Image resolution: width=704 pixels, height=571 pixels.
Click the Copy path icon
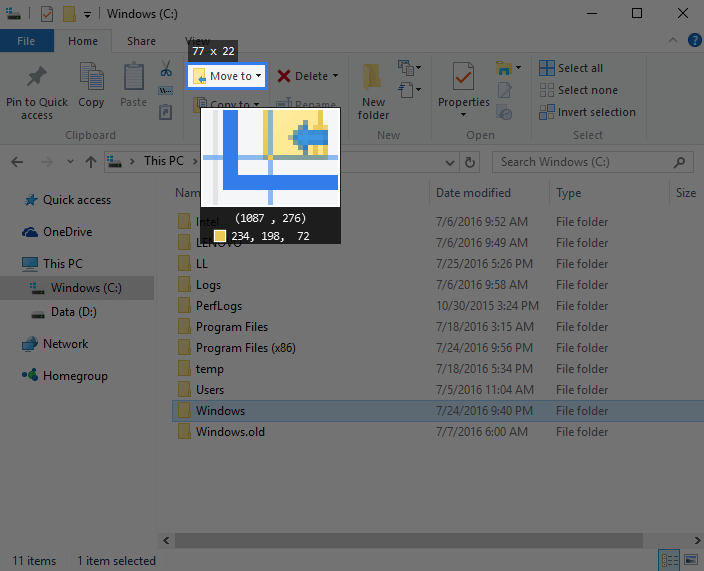(x=166, y=91)
